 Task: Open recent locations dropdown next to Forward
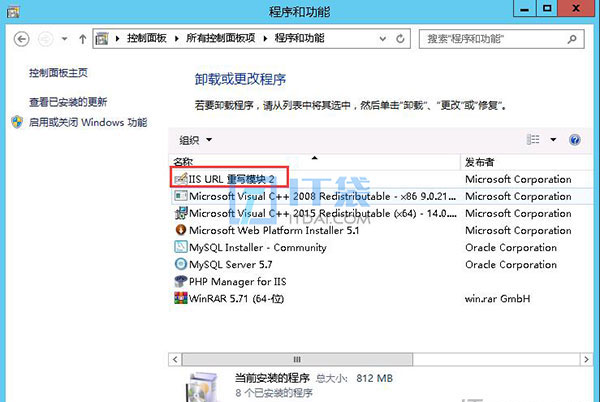[x=64, y=39]
